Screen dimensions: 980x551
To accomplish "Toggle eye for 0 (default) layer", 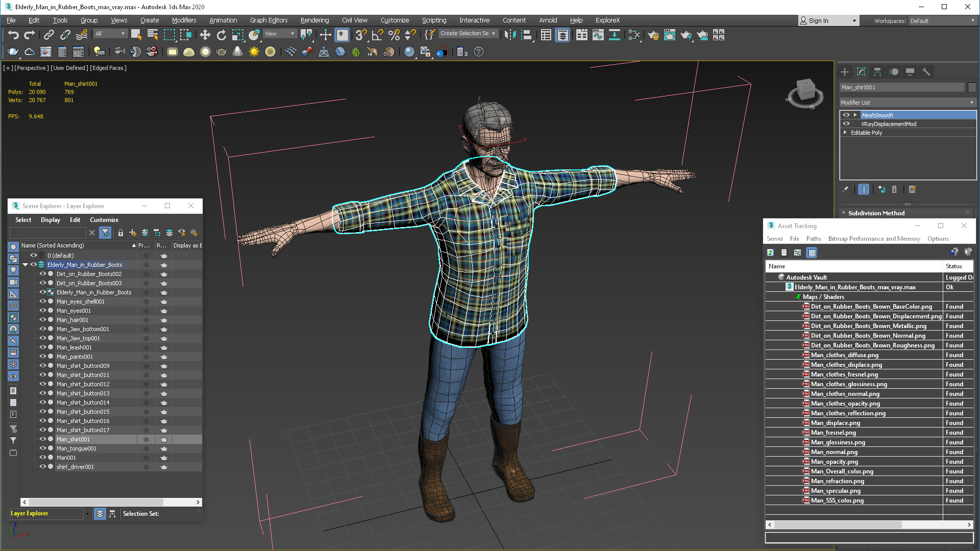I will click(34, 256).
